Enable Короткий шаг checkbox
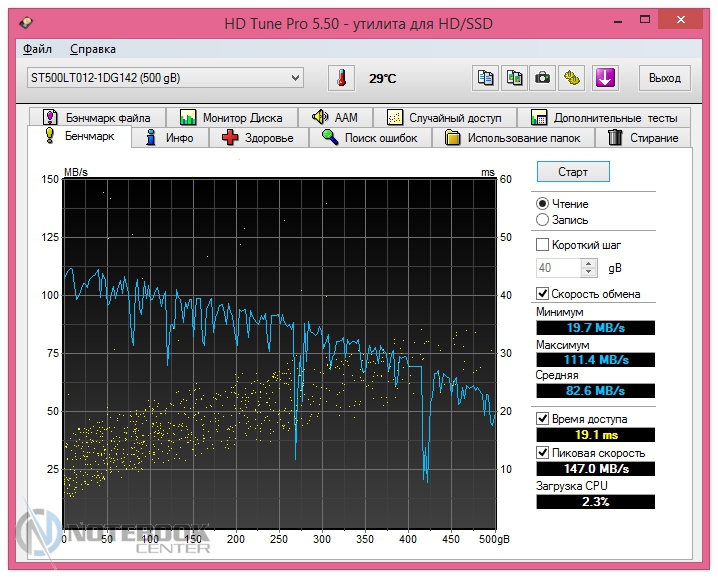 pyautogui.click(x=542, y=244)
